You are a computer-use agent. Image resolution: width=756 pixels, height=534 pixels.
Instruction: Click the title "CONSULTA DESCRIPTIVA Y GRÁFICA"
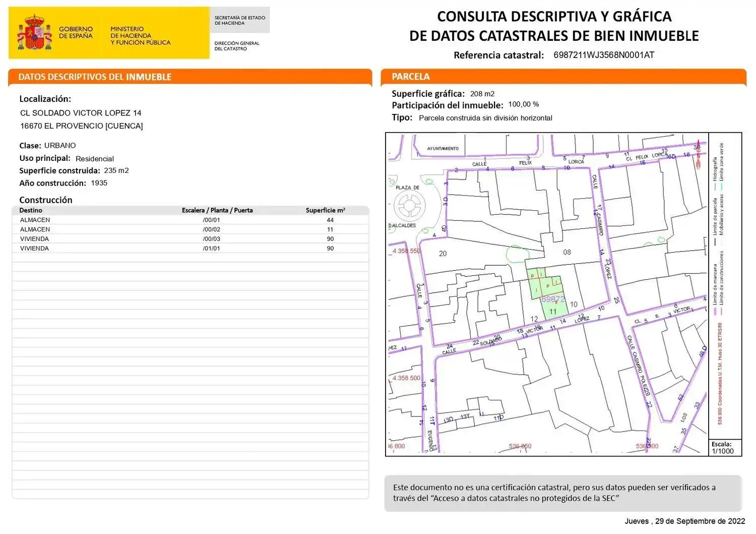[554, 16]
